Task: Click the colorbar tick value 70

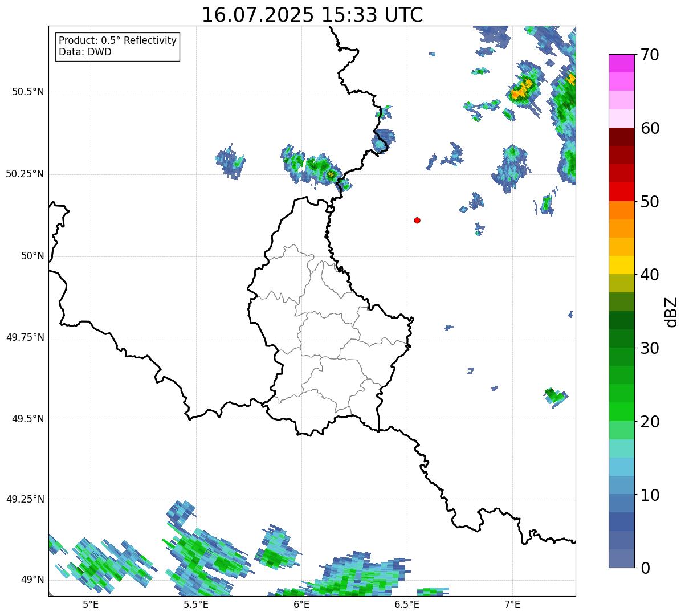Action: point(650,55)
